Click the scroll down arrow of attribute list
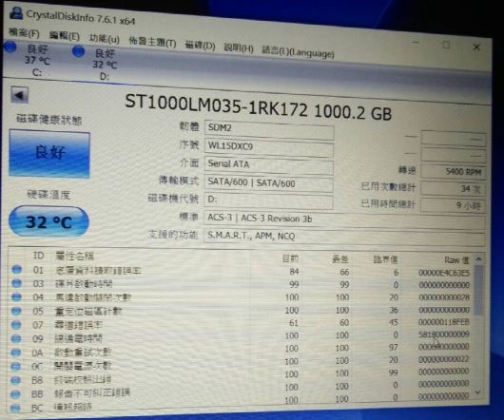Image resolution: width=504 pixels, height=420 pixels. (477, 392)
